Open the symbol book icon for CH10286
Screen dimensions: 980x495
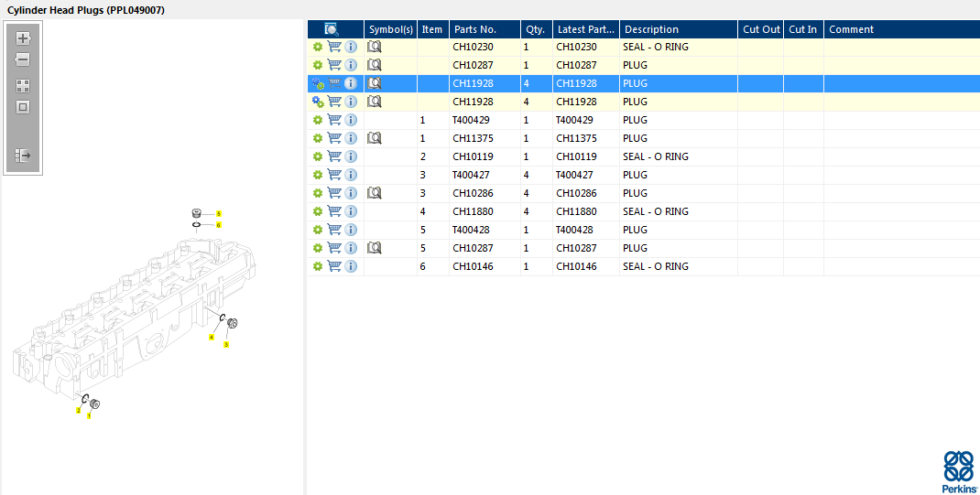[x=374, y=193]
